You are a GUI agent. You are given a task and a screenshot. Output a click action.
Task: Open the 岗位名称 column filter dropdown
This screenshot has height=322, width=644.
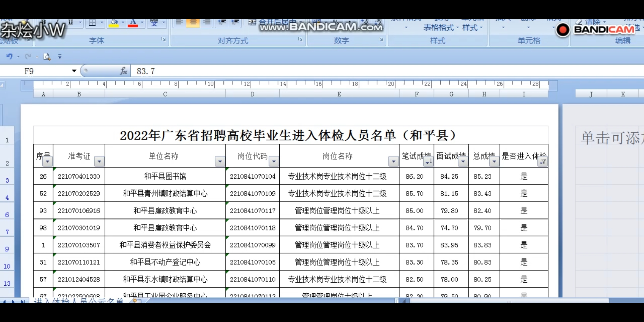394,162
